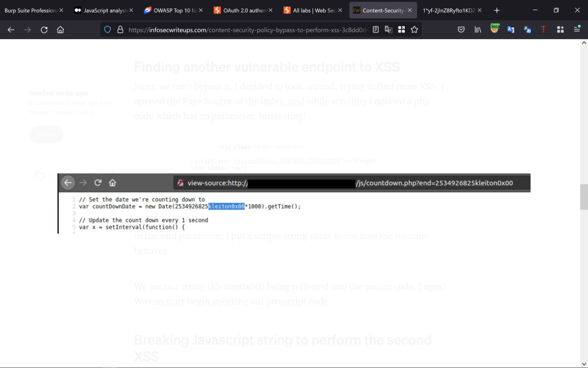Click highlighted text kleiton0x00 in screenshot
588x368 pixels.
tap(226, 207)
